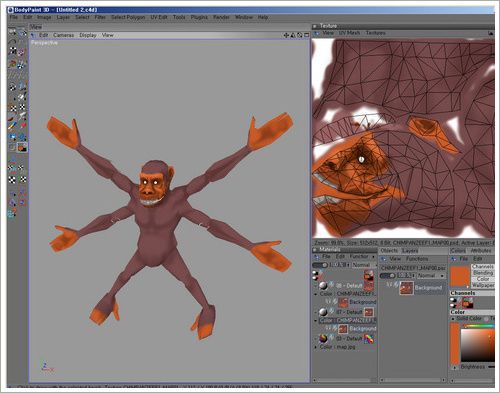Select the curved arc tool near toolbar top

12,42
